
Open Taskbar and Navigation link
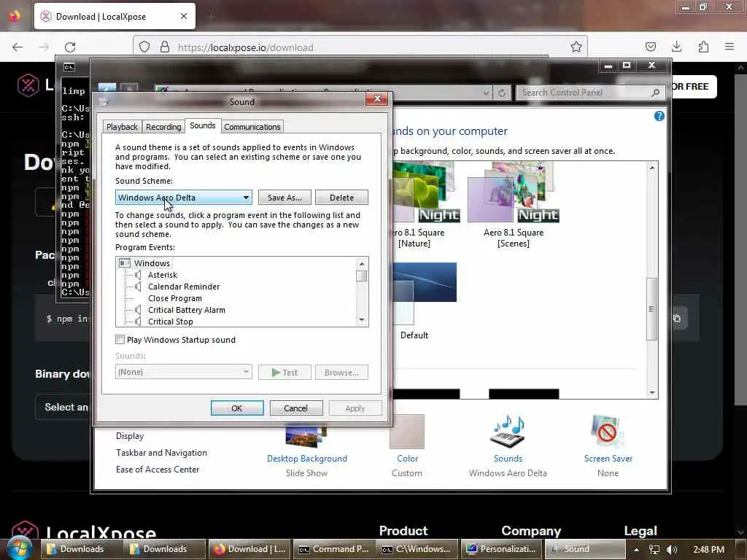pyautogui.click(x=161, y=452)
